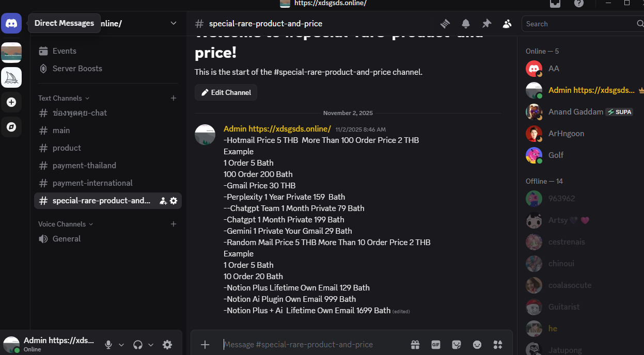Select Direct Messages home icon
Screen dimensions: 644x355
pos(11,23)
